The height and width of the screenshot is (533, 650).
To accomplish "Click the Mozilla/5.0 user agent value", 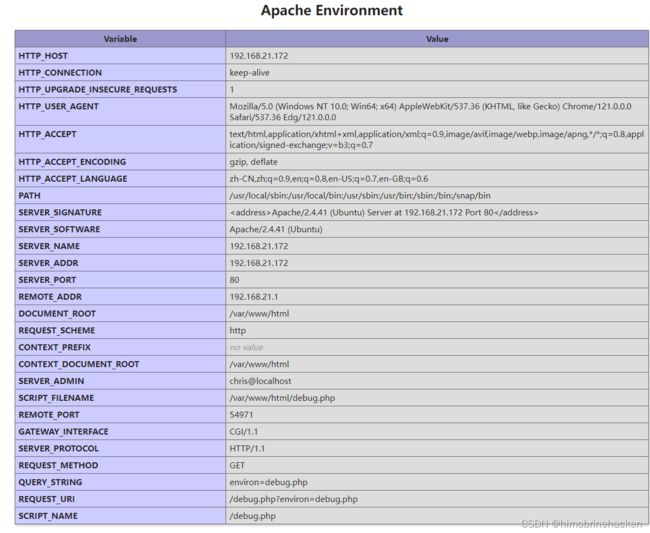I will 430,112.
